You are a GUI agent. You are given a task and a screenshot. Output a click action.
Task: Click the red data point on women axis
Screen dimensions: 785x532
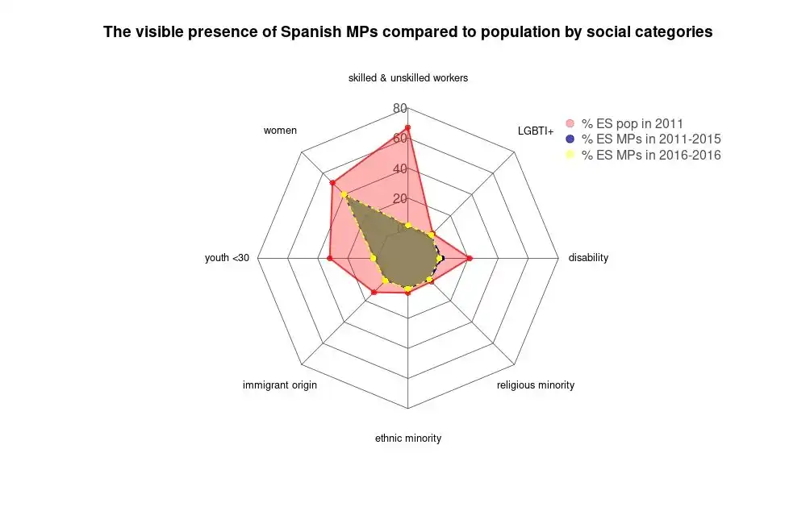[x=332, y=183]
